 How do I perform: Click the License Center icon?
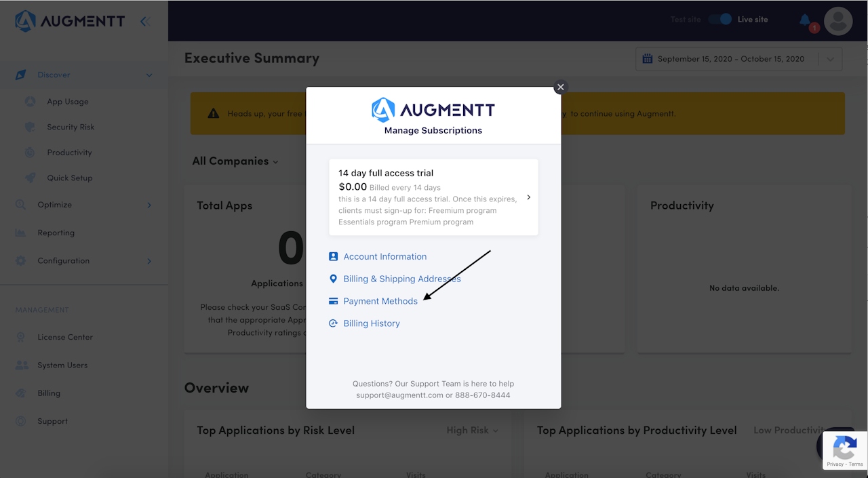pos(21,337)
